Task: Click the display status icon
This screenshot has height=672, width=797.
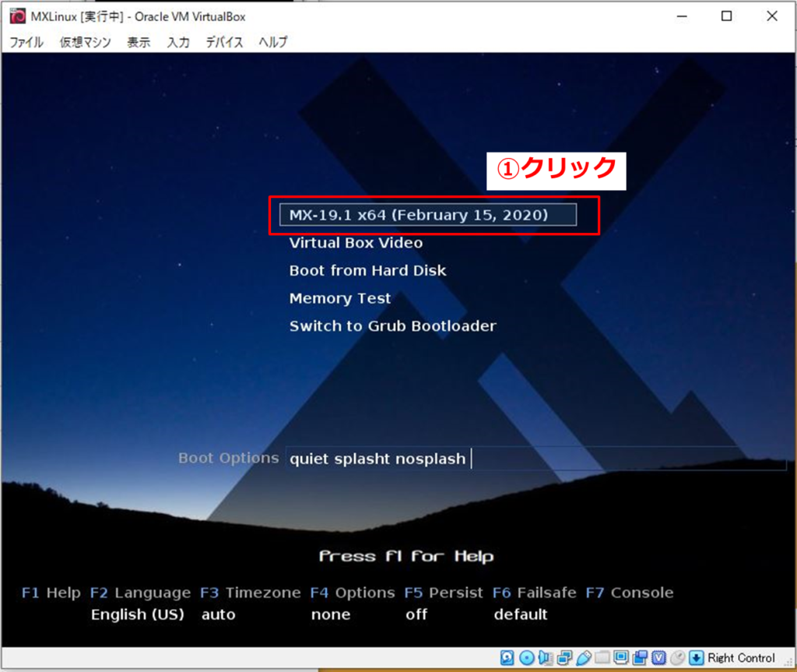Action: (x=620, y=658)
